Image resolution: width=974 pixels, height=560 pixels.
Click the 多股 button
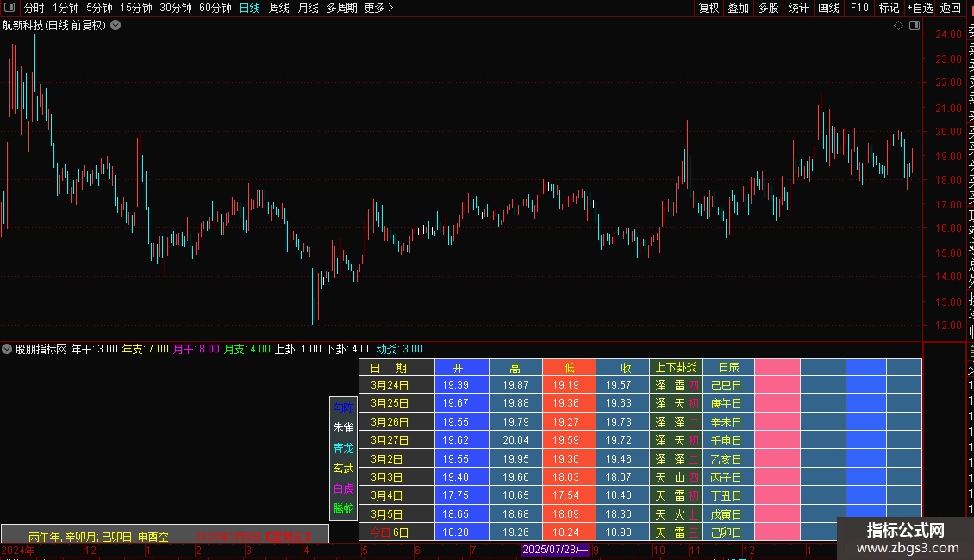[768, 8]
